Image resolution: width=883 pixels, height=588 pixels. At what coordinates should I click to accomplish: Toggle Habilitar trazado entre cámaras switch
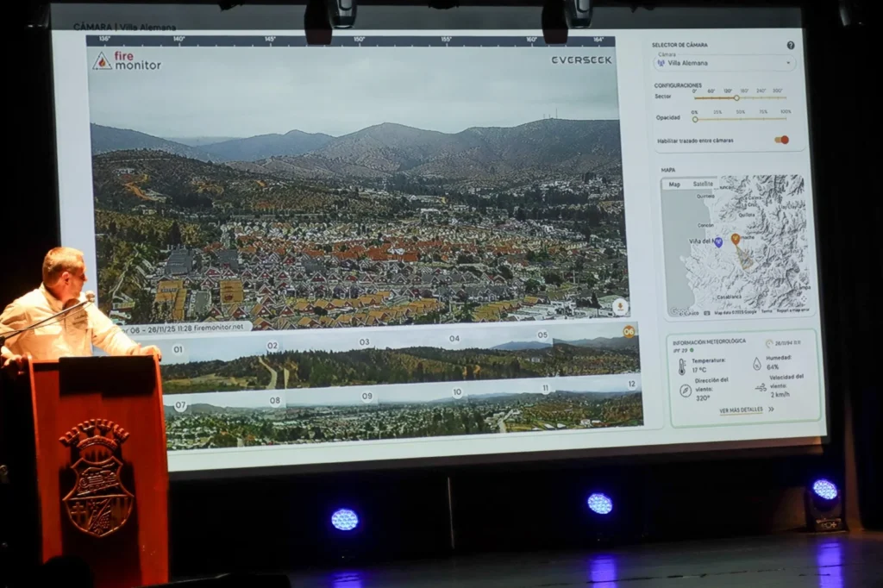pyautogui.click(x=781, y=140)
